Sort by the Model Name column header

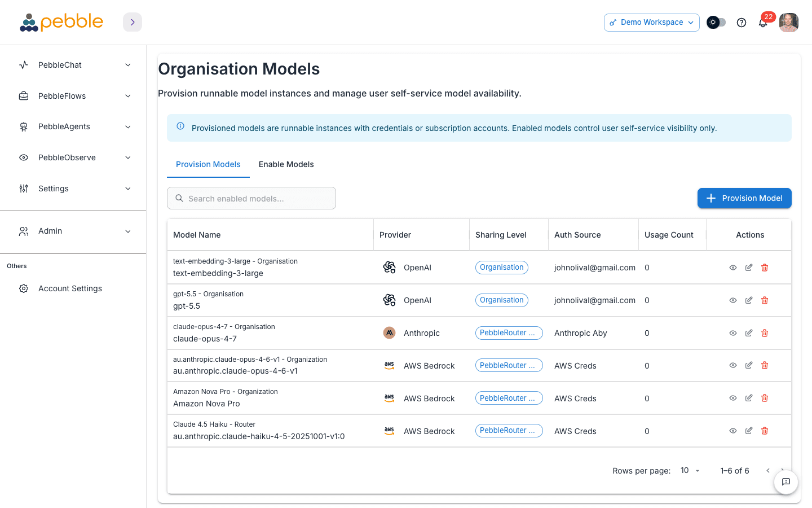pyautogui.click(x=197, y=235)
